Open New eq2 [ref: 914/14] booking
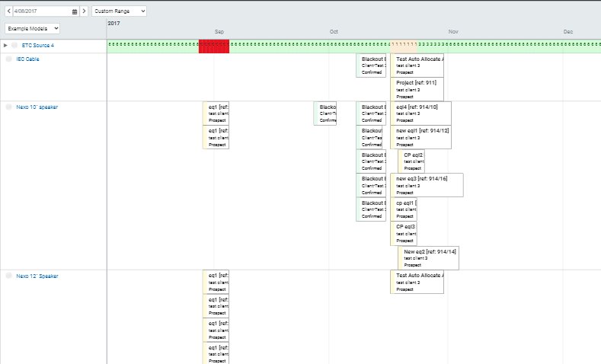This screenshot has height=364, width=601. 429,258
